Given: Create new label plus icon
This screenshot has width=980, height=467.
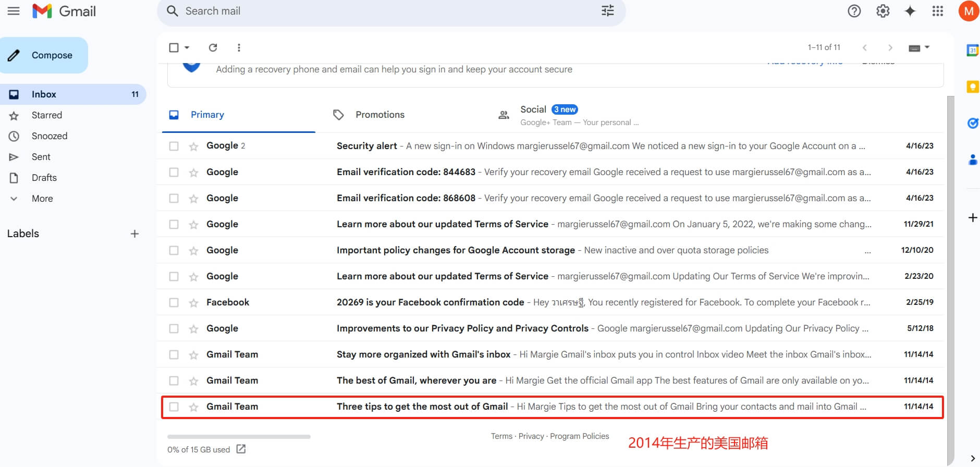Looking at the screenshot, I should 134,233.
